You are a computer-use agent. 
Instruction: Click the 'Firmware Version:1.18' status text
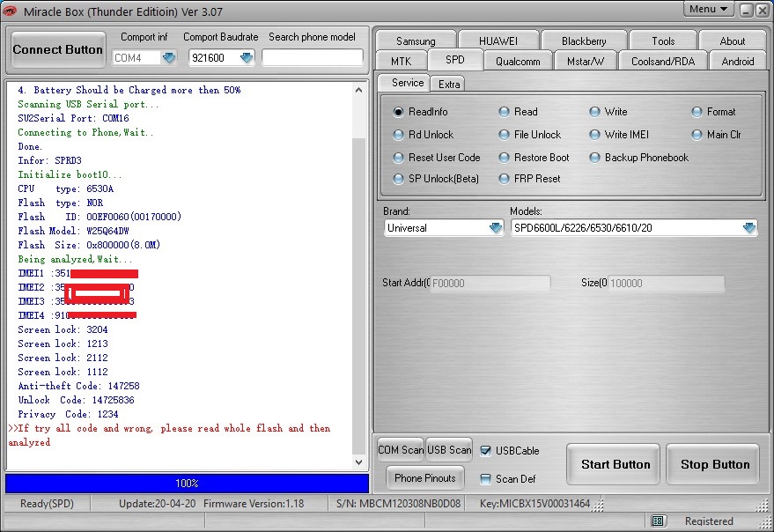click(x=254, y=503)
